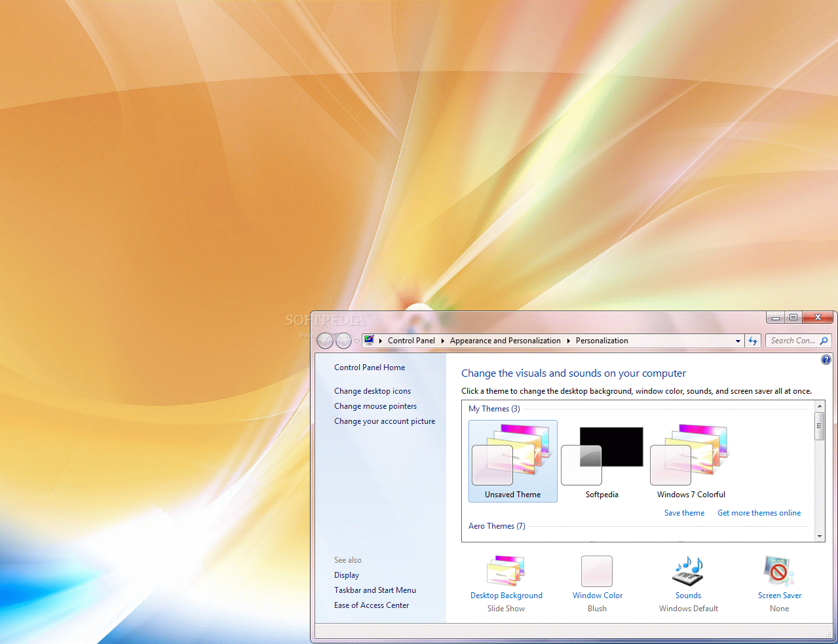Maximize the Personalization window

click(793, 318)
